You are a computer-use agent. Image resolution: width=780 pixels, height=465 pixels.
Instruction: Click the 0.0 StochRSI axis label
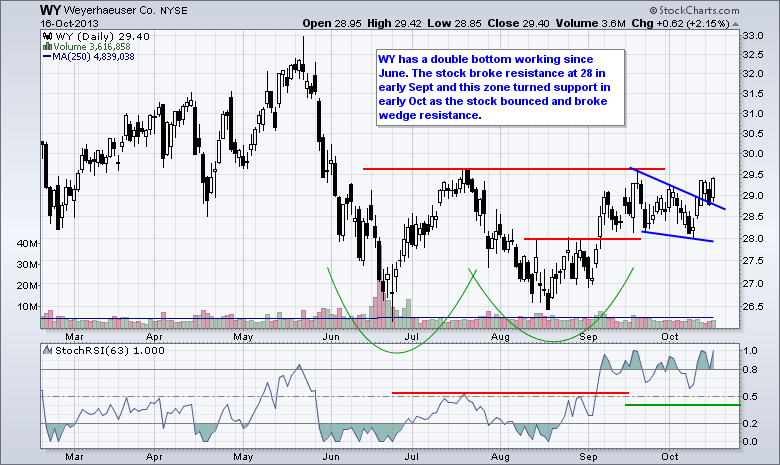click(751, 441)
